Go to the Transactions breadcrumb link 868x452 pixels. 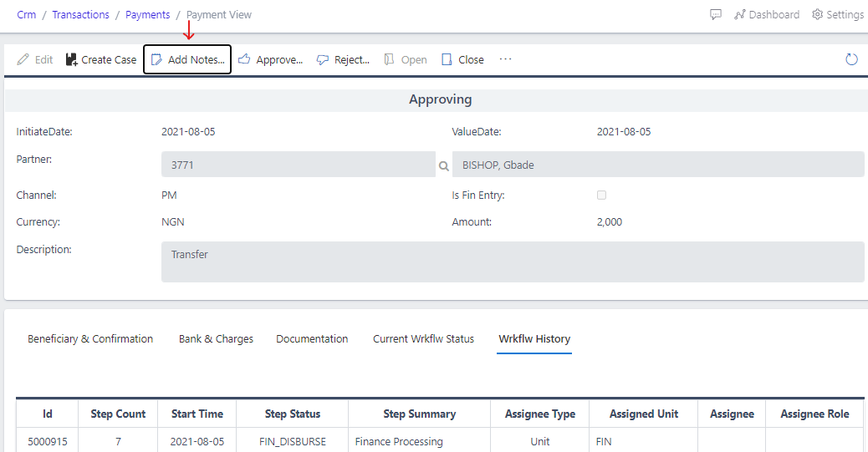coord(81,15)
